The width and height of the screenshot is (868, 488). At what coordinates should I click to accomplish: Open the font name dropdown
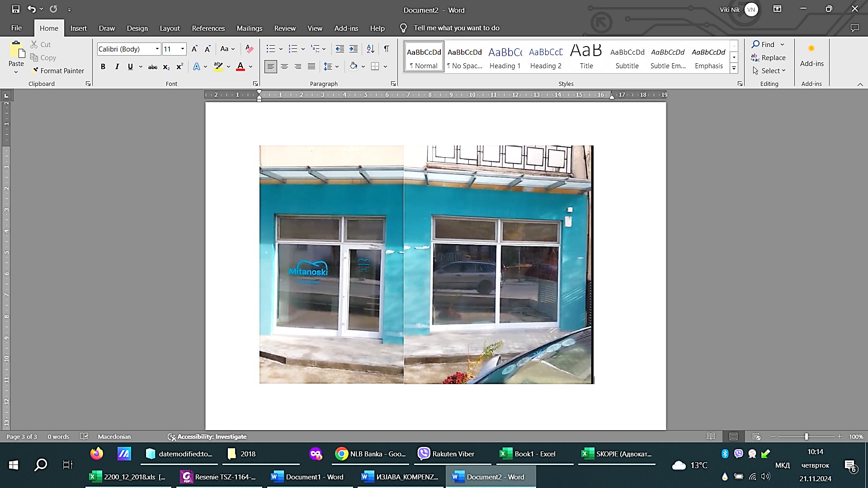(x=157, y=49)
